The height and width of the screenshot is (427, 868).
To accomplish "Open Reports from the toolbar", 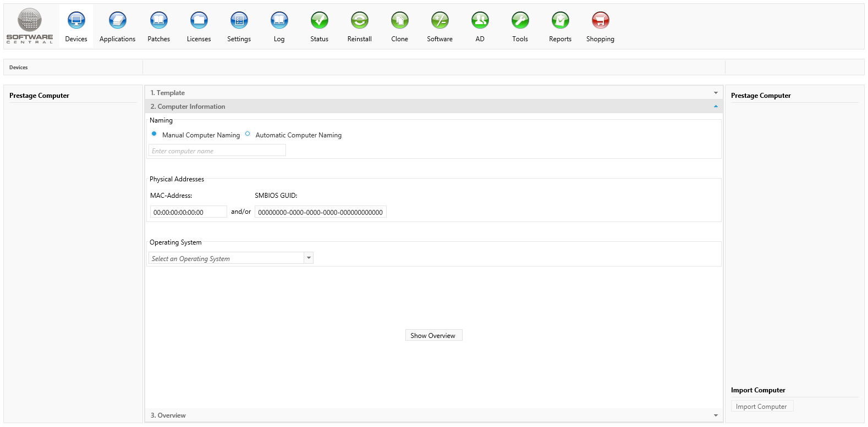I will coord(560,21).
